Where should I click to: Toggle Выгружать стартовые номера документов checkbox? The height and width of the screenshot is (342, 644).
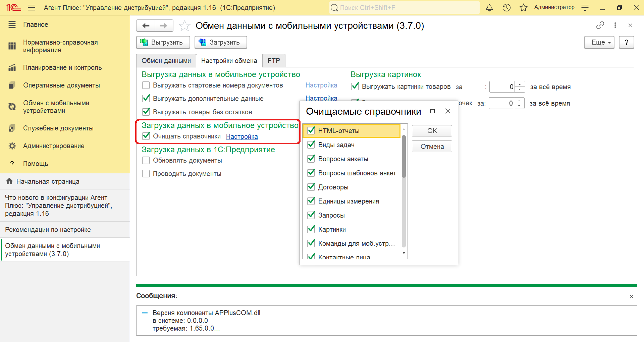pyautogui.click(x=146, y=85)
